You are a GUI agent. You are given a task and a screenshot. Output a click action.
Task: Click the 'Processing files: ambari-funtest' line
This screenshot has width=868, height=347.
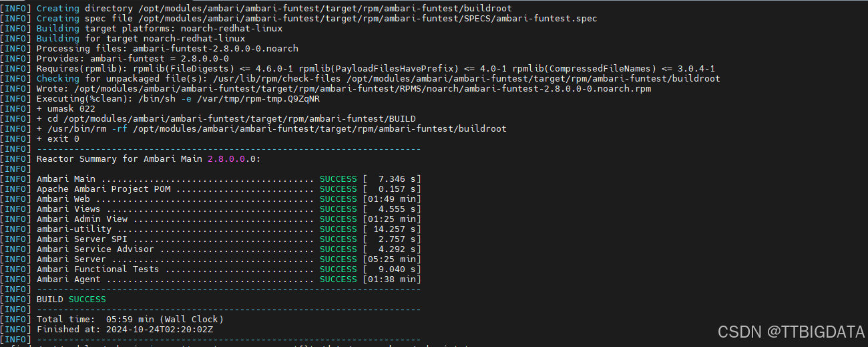pos(149,49)
